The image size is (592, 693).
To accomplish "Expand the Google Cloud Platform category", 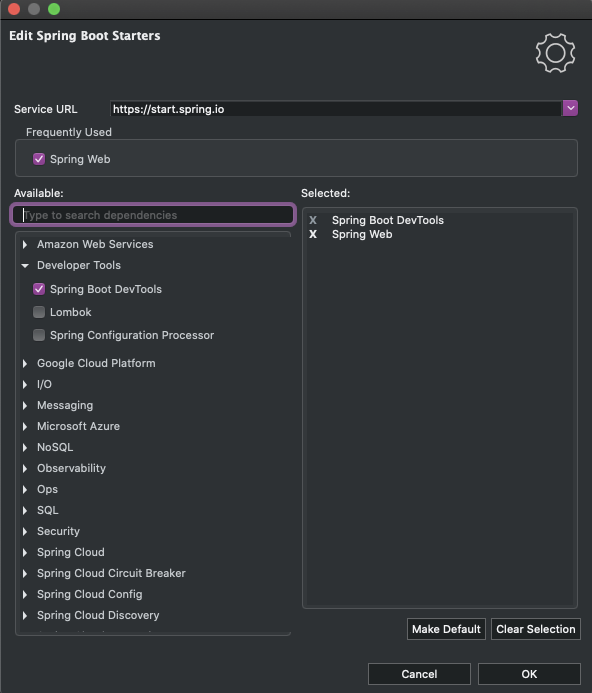I will [25, 363].
